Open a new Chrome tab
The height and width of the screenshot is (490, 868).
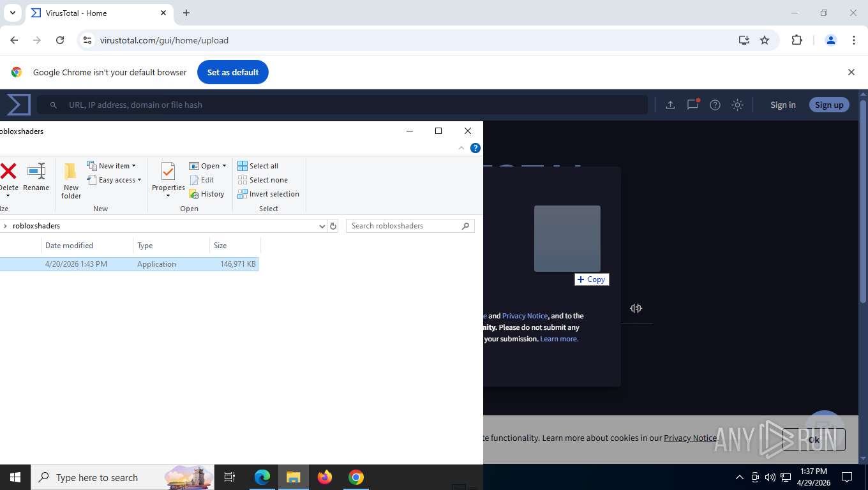coord(186,13)
